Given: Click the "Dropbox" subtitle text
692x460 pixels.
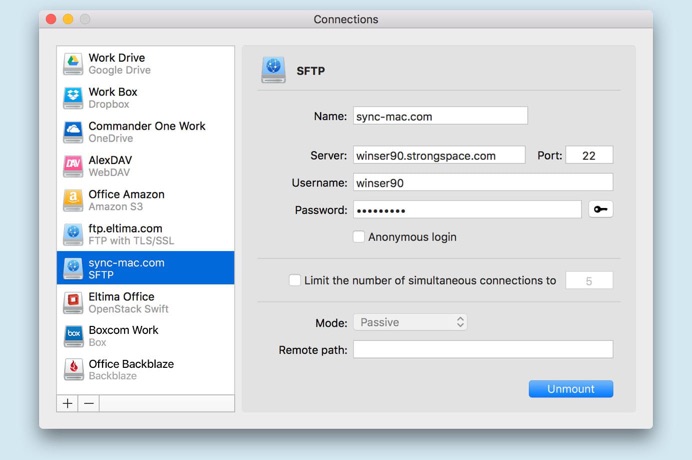Looking at the screenshot, I should click(x=109, y=104).
